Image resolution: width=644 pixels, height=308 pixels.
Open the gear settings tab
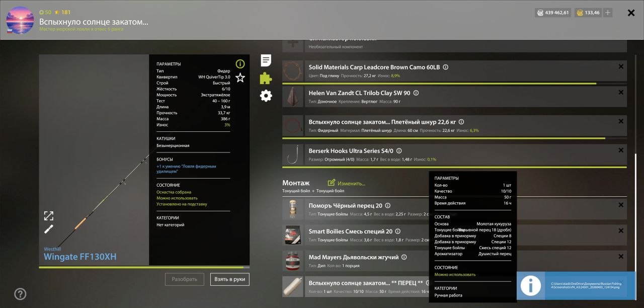tap(266, 96)
